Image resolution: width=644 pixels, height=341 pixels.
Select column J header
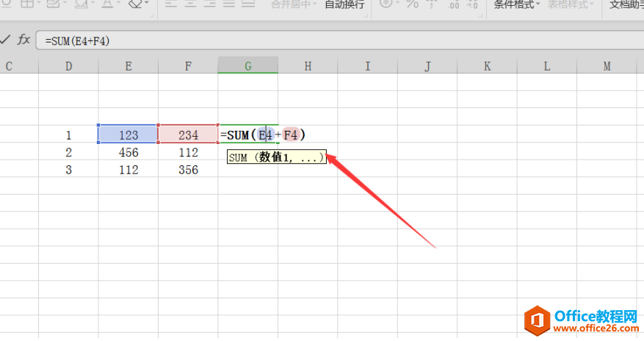click(427, 66)
